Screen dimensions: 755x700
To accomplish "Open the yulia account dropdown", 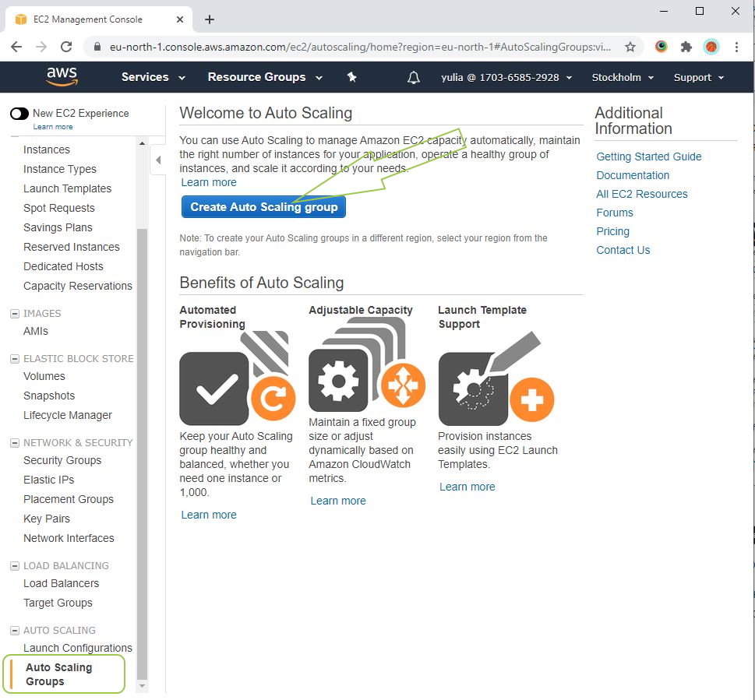I will point(506,77).
